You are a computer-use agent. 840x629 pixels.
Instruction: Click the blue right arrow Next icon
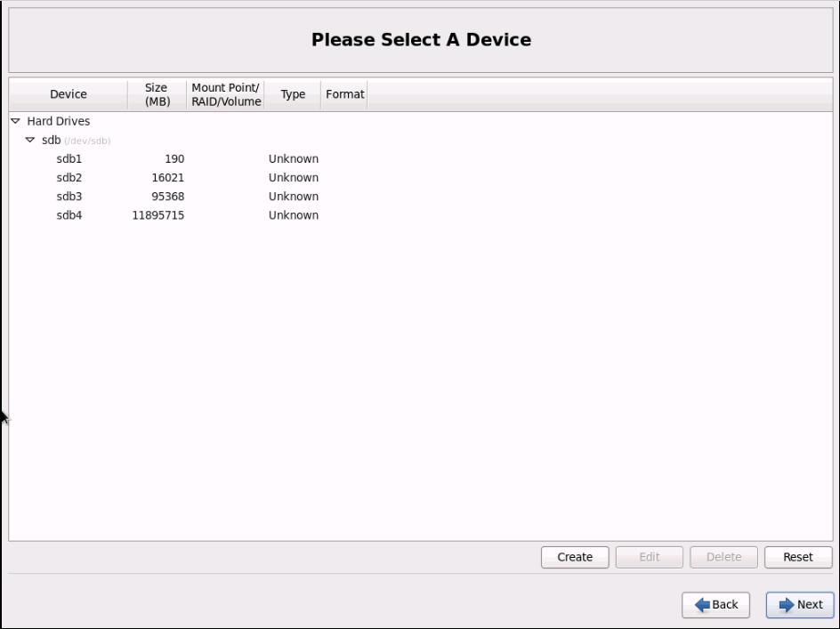pos(786,605)
